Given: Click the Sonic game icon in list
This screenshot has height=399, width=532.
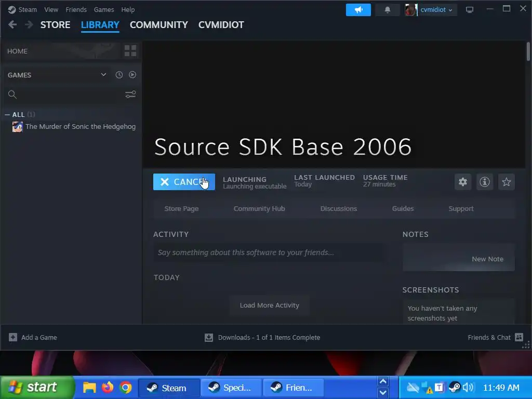Looking at the screenshot, I should [x=17, y=127].
